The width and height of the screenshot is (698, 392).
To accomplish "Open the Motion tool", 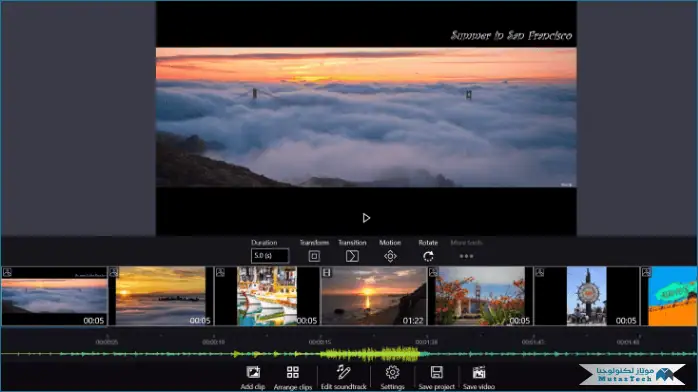I will pyautogui.click(x=390, y=256).
